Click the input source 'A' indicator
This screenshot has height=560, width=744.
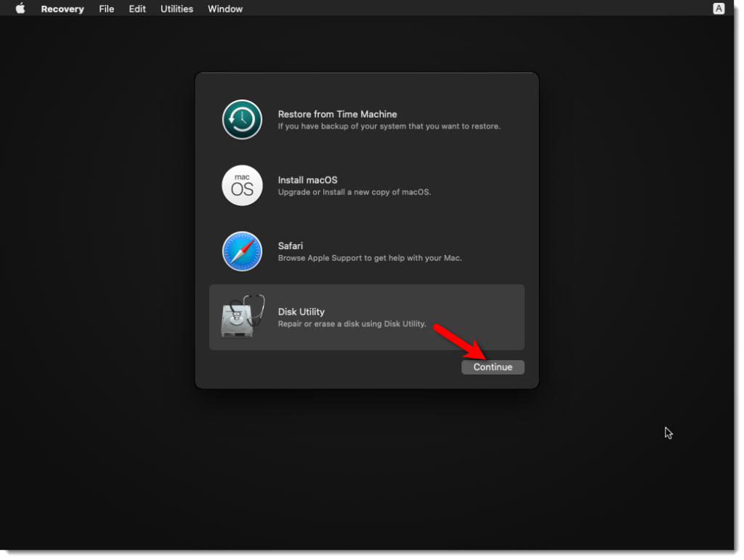719,9
